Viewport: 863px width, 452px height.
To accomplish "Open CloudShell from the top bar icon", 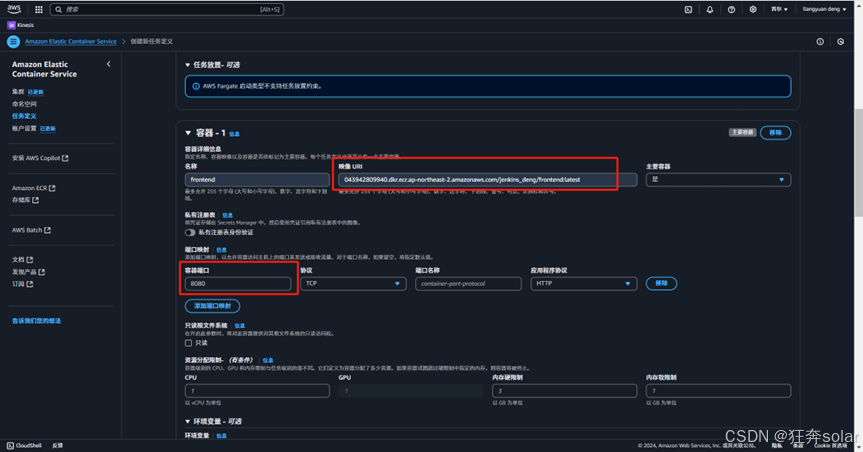I will [x=688, y=9].
